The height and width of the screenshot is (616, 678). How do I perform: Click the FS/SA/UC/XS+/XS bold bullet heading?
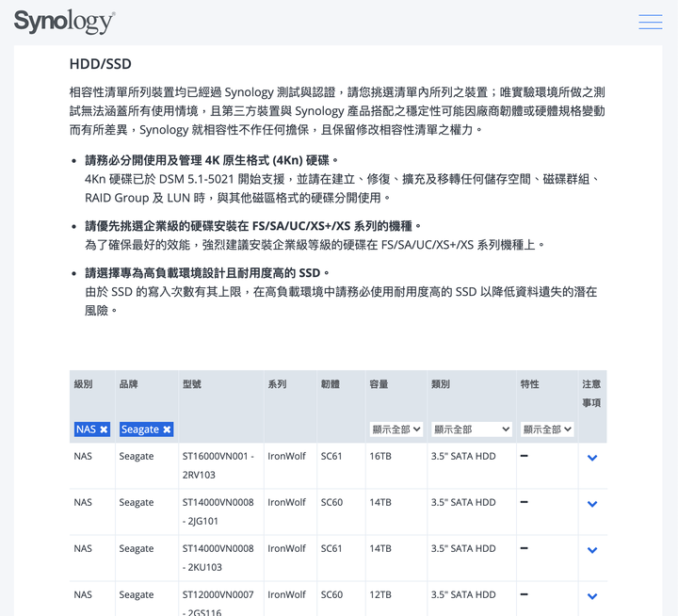pyautogui.click(x=253, y=226)
